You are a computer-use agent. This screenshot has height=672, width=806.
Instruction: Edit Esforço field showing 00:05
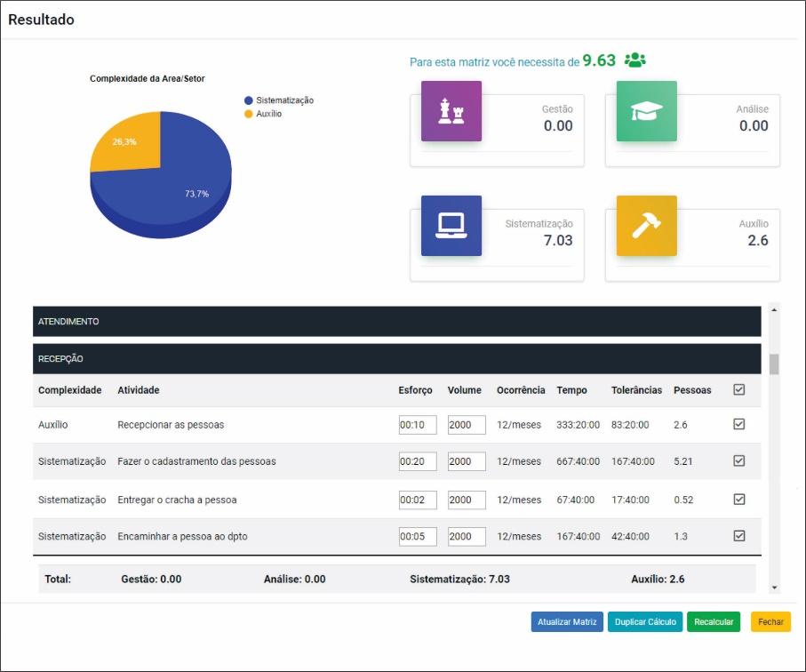(418, 536)
